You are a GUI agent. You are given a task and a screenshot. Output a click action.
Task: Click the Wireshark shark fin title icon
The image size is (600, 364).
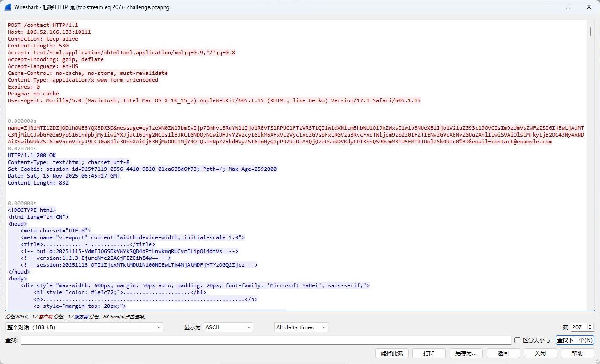click(7, 7)
